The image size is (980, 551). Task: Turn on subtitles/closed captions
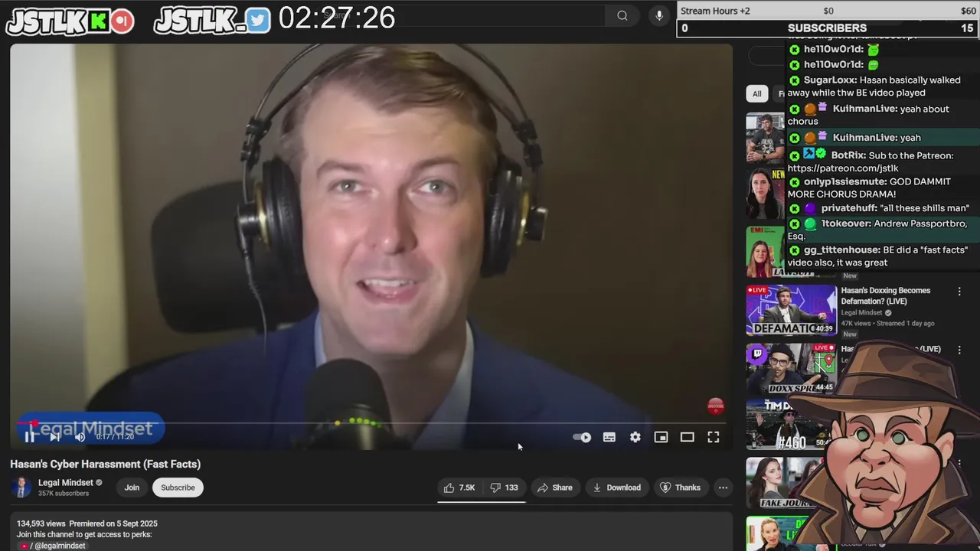[609, 437]
